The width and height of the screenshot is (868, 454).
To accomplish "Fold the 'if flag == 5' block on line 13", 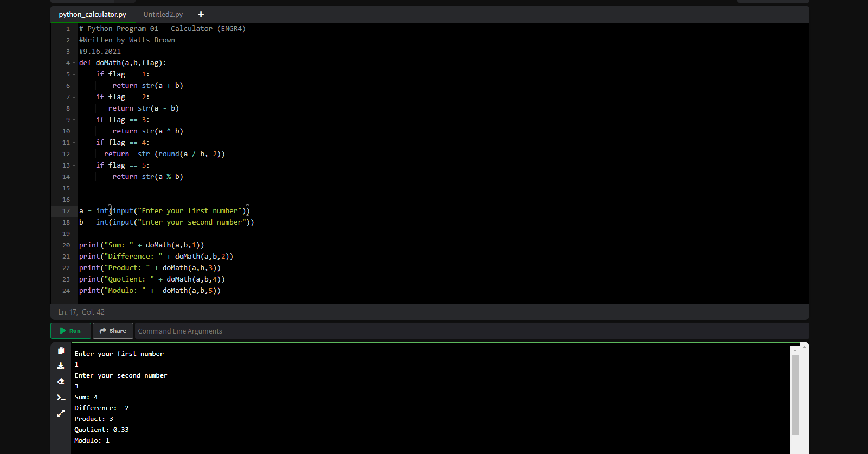I will [74, 166].
